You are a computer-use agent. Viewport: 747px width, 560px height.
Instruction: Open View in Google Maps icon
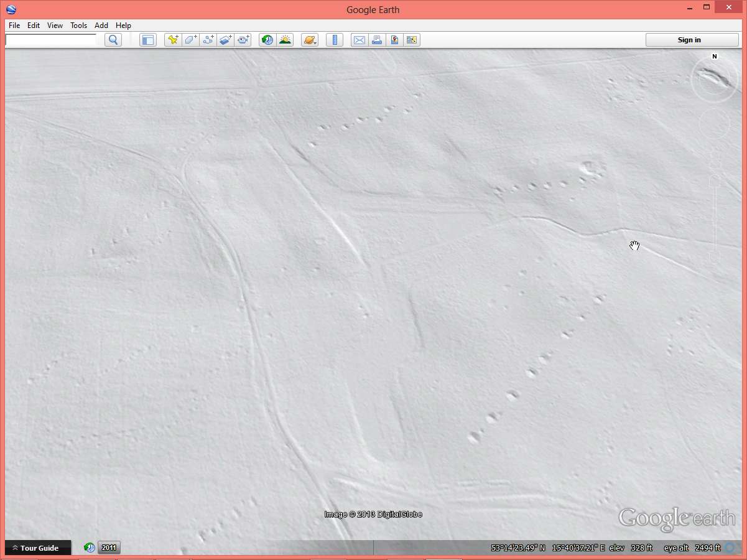click(394, 40)
